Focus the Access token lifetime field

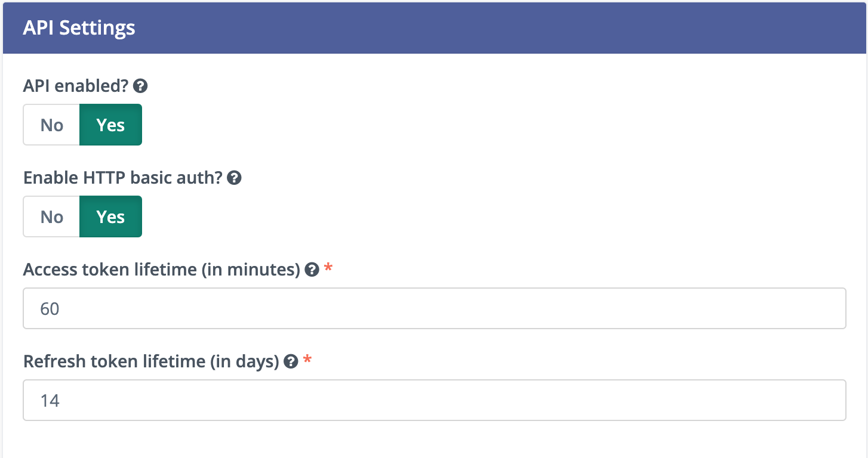click(434, 308)
